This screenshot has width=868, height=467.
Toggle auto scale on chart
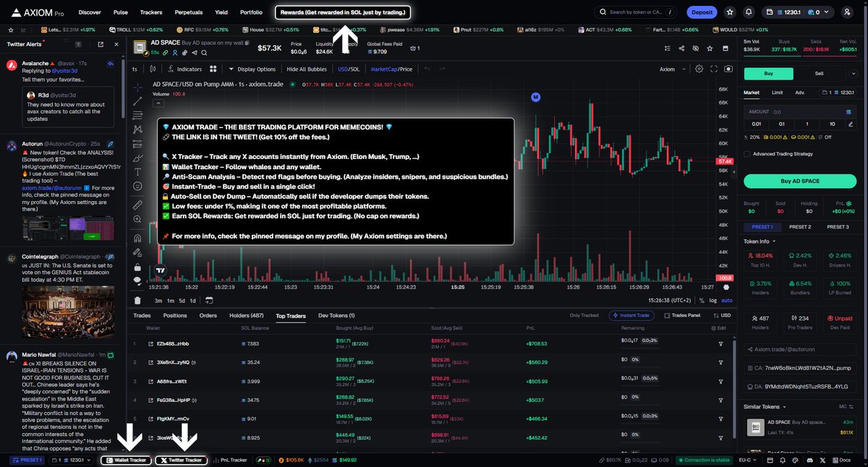(x=727, y=300)
